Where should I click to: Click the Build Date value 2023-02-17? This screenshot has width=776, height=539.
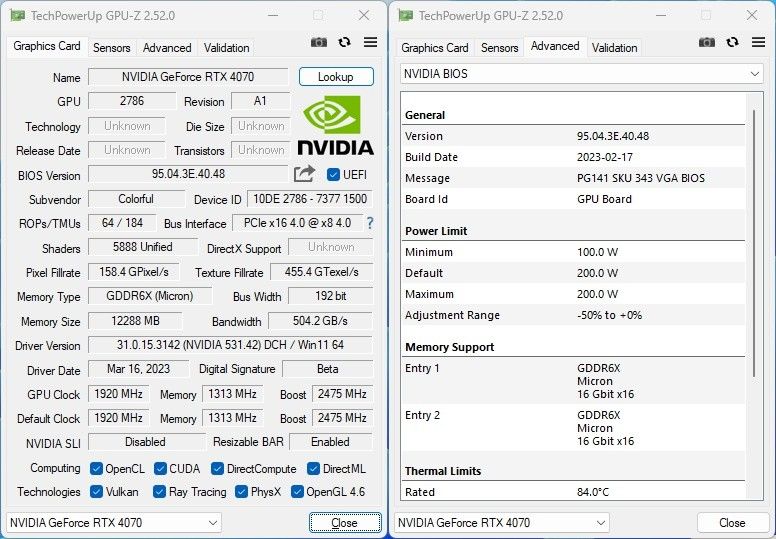605,157
